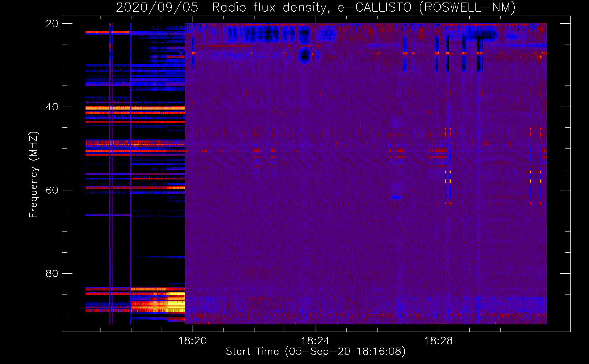Click the small blue patch near 61 MHz
This screenshot has width=589, height=364.
(396, 197)
